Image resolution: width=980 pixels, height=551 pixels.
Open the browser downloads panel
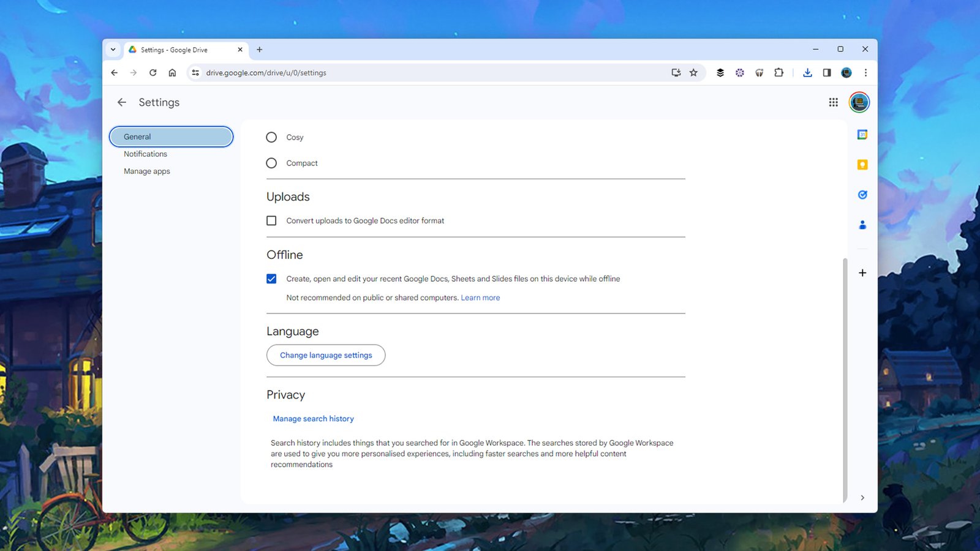(x=807, y=73)
